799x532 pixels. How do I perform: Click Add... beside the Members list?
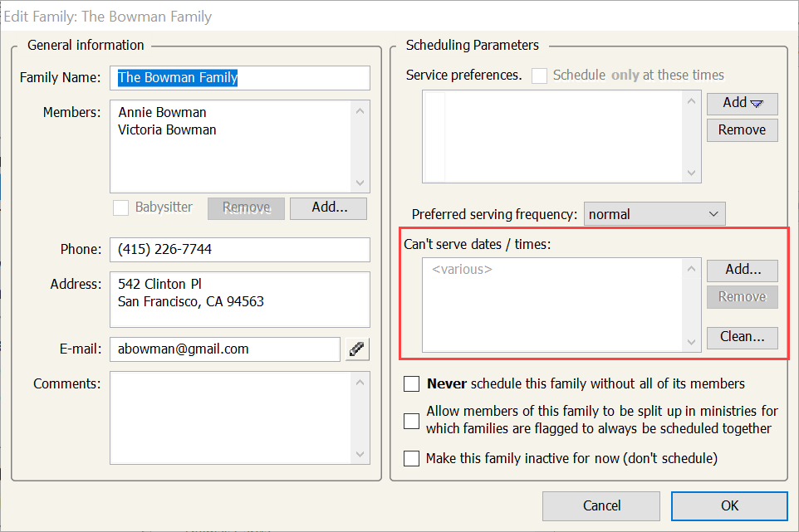[328, 207]
